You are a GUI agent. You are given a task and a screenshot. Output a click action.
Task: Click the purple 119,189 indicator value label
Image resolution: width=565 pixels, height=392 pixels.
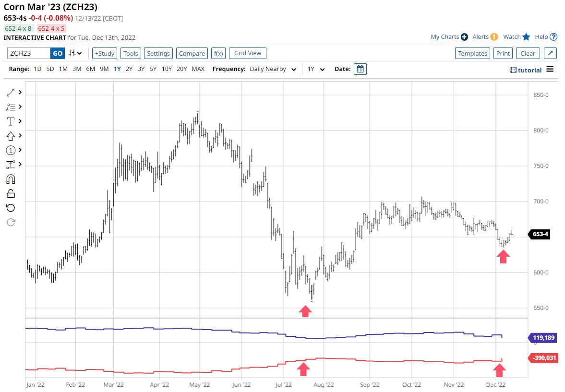point(542,338)
